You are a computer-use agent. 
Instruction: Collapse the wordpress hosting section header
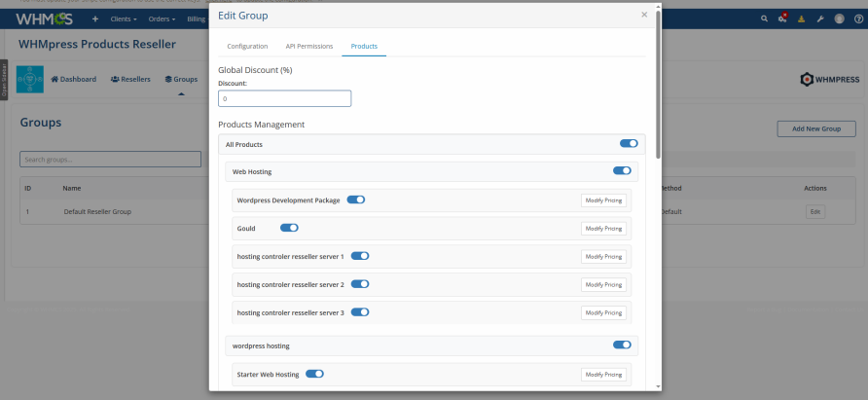(x=261, y=345)
